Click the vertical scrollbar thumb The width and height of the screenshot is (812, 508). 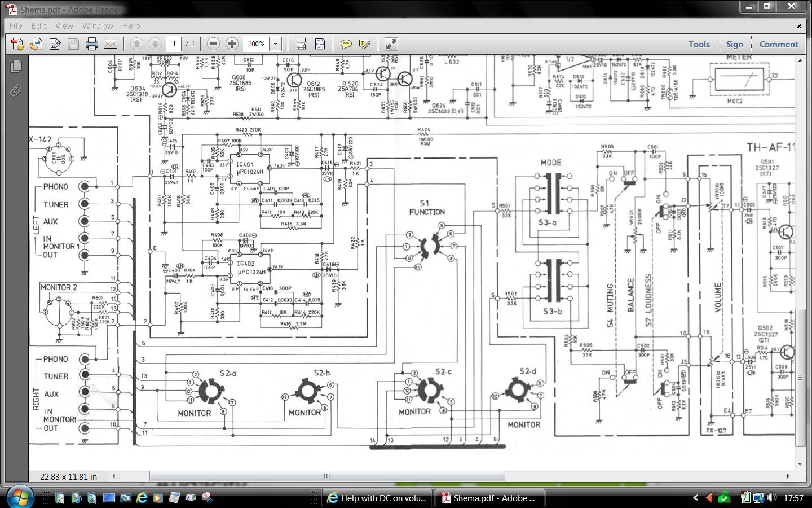click(800, 377)
